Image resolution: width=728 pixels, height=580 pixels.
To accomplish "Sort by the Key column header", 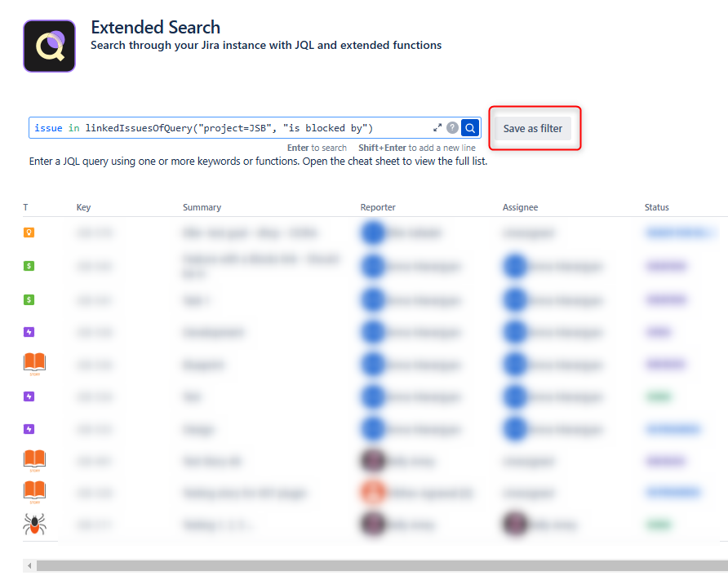I will [x=83, y=207].
